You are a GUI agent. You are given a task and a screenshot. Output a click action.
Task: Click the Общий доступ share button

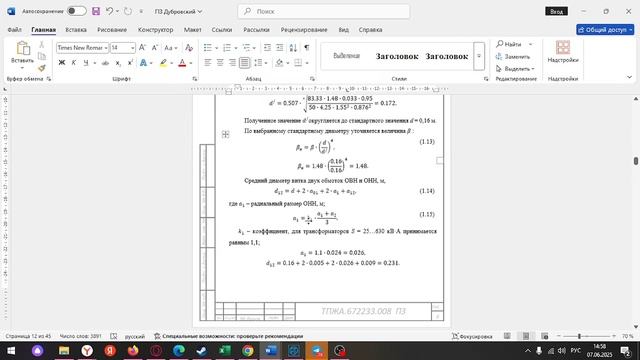pyautogui.click(x=605, y=30)
